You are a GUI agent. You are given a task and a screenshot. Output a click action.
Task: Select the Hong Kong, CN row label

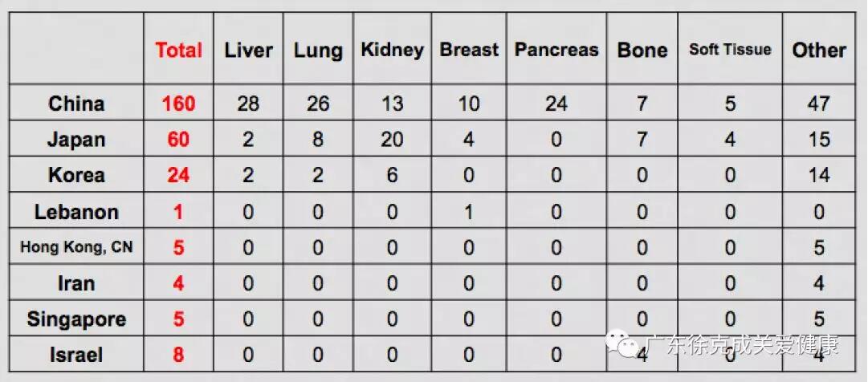click(76, 247)
